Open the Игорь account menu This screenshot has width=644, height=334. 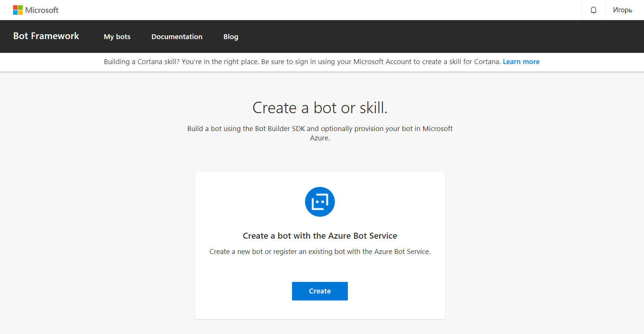tap(622, 10)
